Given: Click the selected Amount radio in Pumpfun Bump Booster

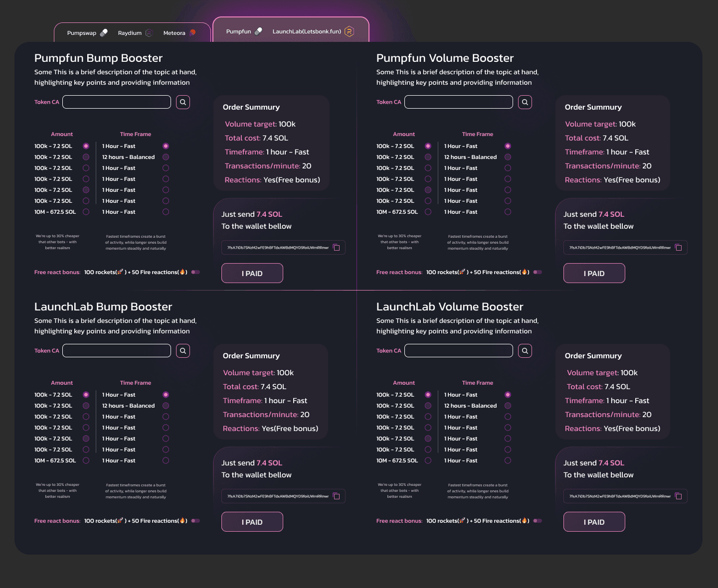Looking at the screenshot, I should 86,146.
